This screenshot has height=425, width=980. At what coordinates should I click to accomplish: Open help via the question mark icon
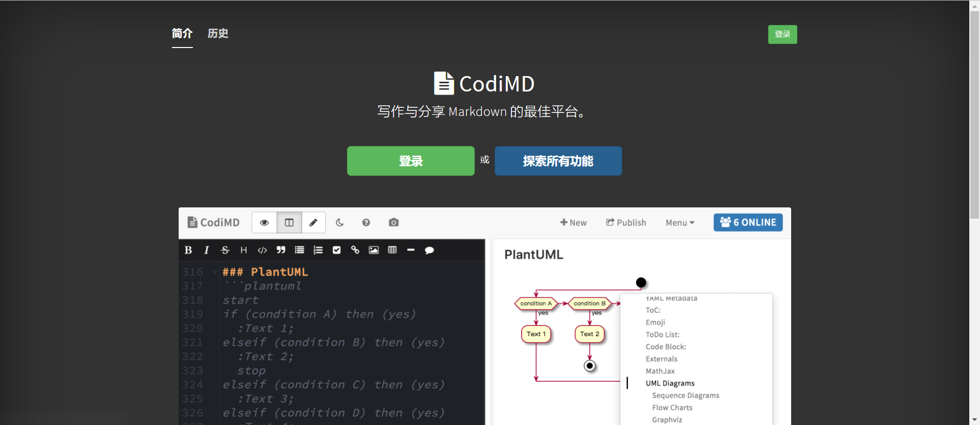pyautogui.click(x=366, y=223)
